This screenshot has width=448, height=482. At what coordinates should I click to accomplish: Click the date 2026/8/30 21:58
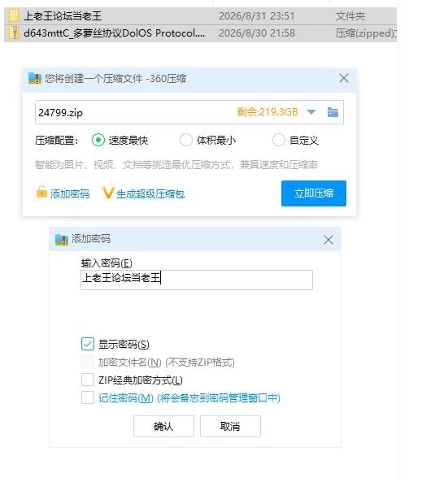257,33
